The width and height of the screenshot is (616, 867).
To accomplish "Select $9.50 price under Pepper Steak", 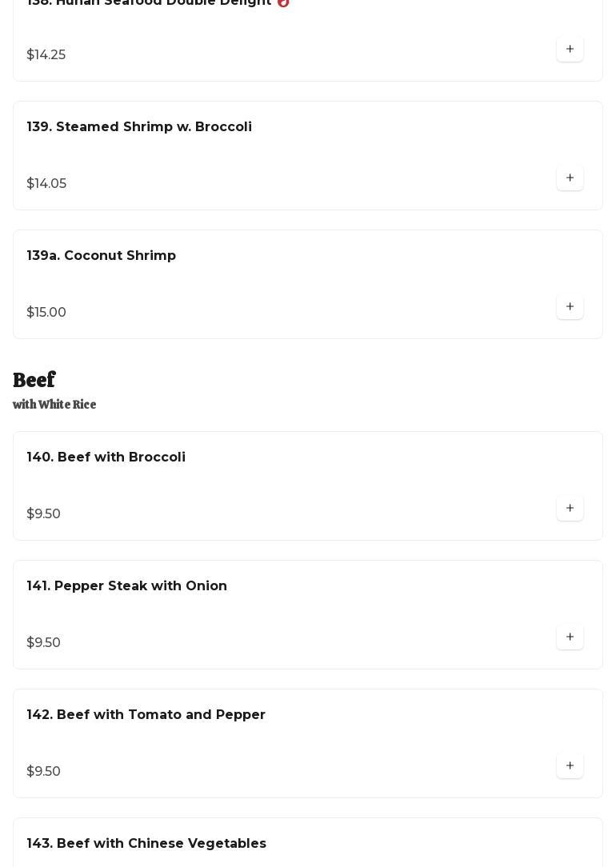I will [x=44, y=642].
